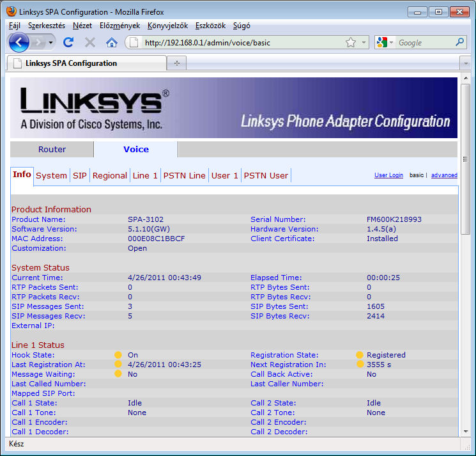Click the stop loading X icon
Screen dimensions: 476x456
coord(90,43)
